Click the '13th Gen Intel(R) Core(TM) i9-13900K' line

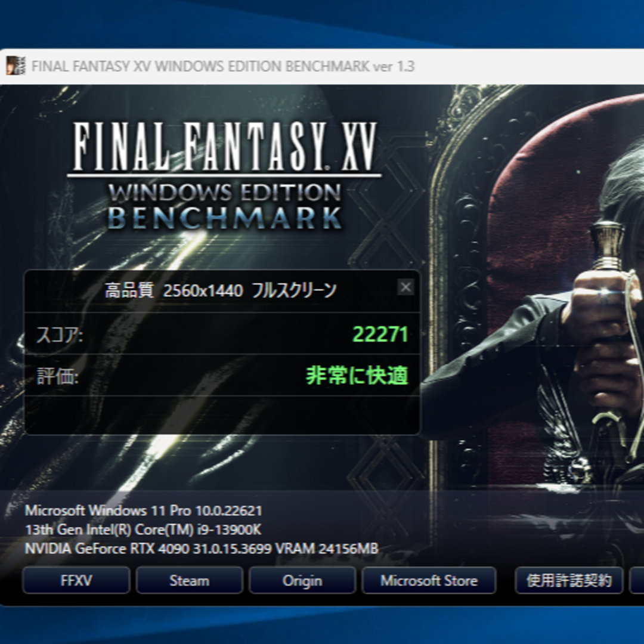click(143, 530)
